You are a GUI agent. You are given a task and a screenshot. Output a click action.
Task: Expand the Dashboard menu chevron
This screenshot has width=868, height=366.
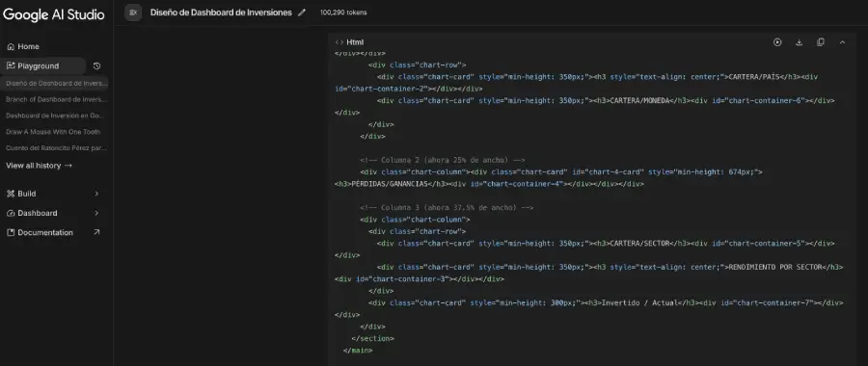96,213
